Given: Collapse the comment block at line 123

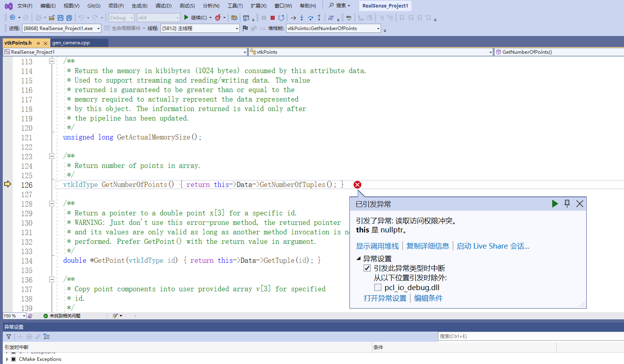Looking at the screenshot, I should click(52, 156).
